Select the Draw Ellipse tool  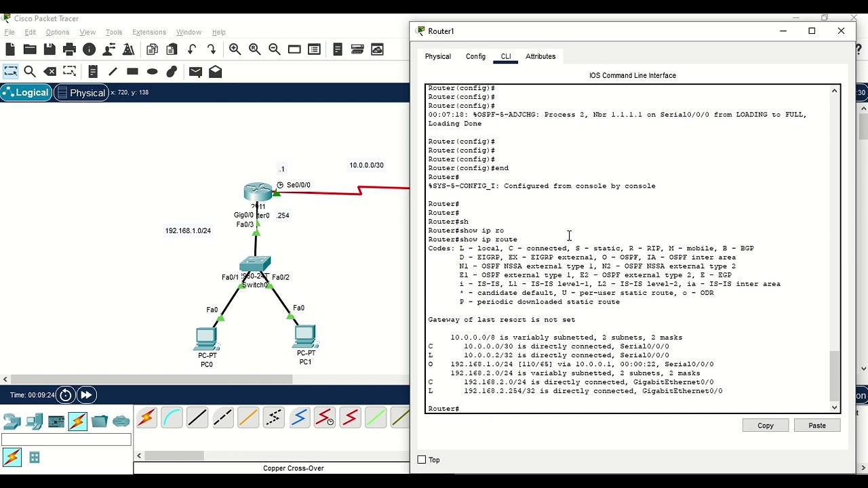pos(153,71)
